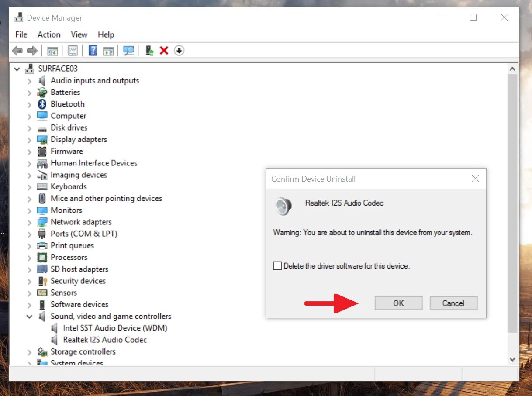The height and width of the screenshot is (396, 532).
Task: Open the blue Help question-mark icon
Action: [x=93, y=51]
